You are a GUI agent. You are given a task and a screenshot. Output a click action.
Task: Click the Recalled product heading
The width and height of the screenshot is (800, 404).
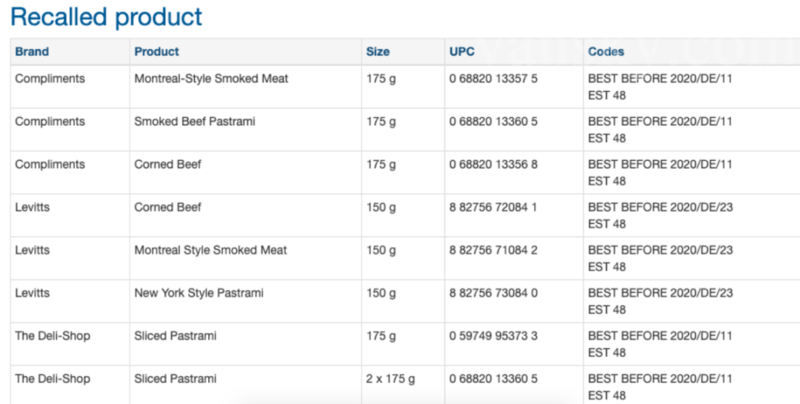pos(106,16)
